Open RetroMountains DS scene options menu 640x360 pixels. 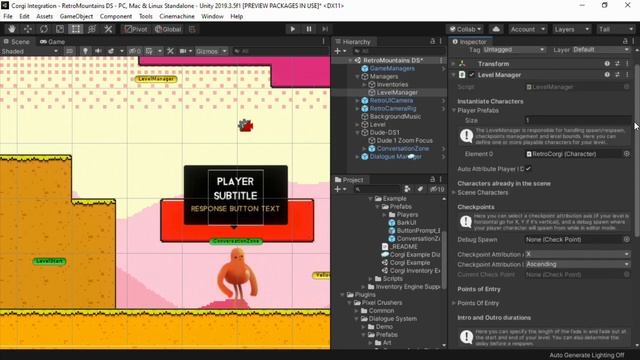click(441, 60)
